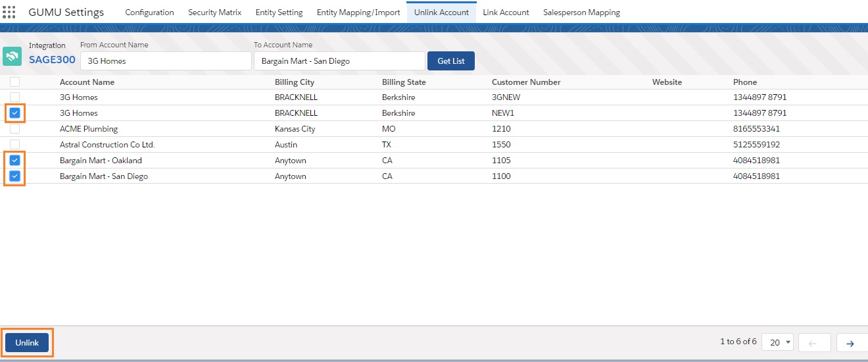This screenshot has height=362, width=868.
Task: Click the TX billing state cell
Action: click(387, 145)
